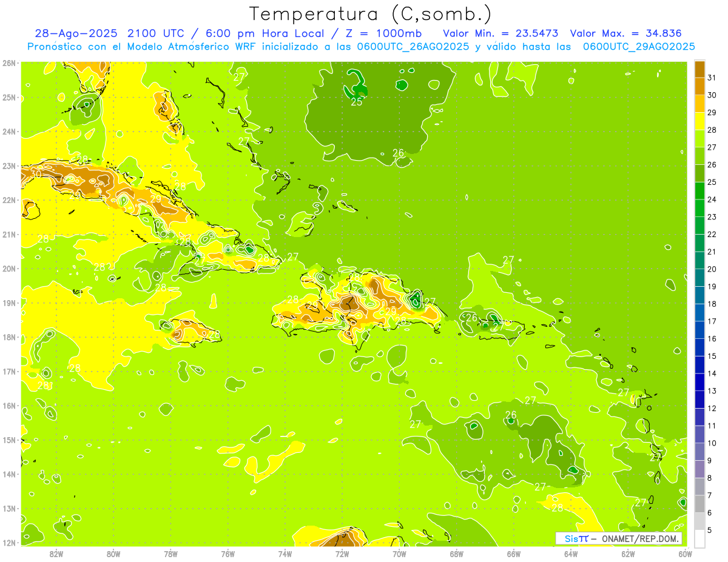
Task: Click the "68W" longitude axis label
Action: (457, 554)
